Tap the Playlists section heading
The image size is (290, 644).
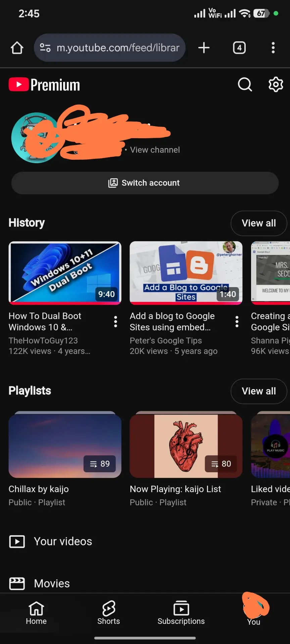(30, 391)
